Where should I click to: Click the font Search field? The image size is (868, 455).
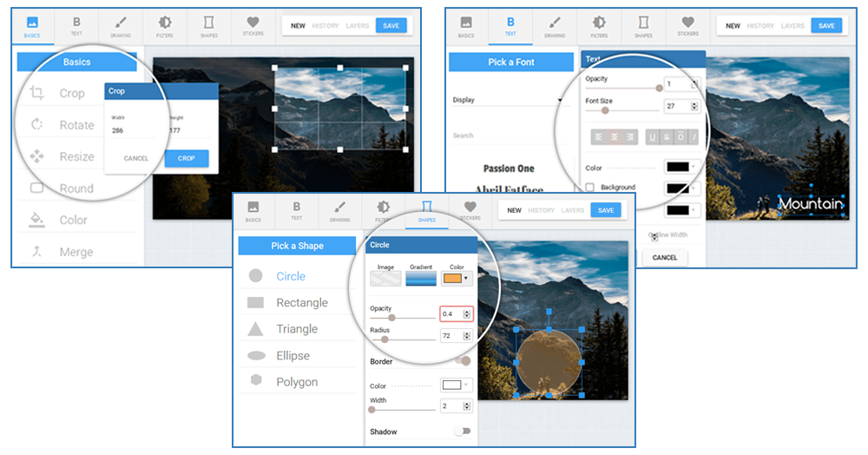point(507,135)
